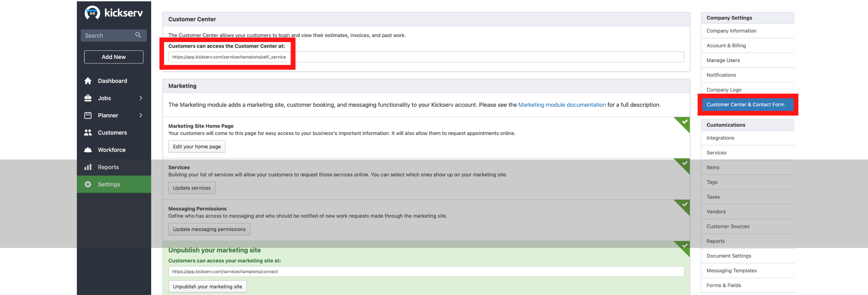The height and width of the screenshot is (295, 868).
Task: Click Update messaging permissions button
Action: (x=209, y=229)
